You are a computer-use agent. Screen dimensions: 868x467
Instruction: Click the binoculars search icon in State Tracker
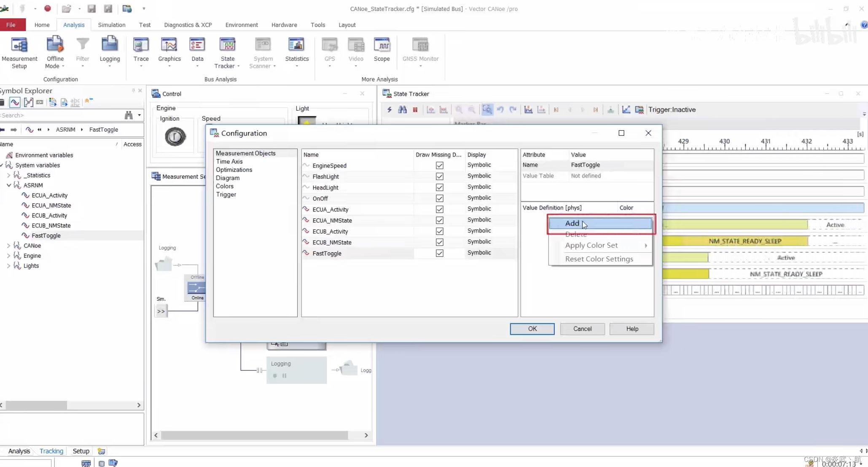(402, 110)
